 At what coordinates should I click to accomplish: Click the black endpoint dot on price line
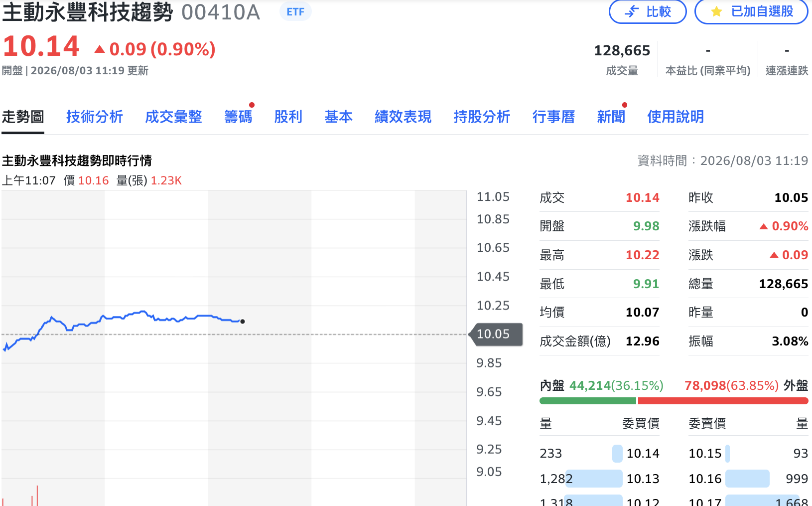(243, 322)
